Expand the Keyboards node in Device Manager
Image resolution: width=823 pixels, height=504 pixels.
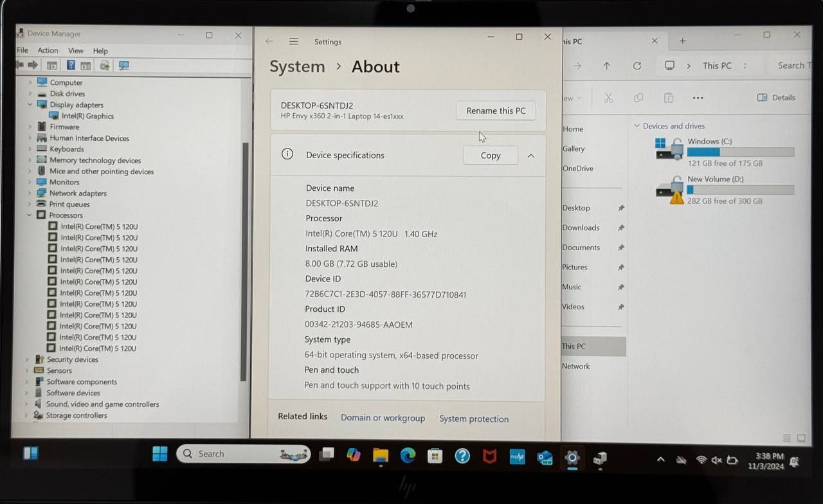(x=30, y=149)
